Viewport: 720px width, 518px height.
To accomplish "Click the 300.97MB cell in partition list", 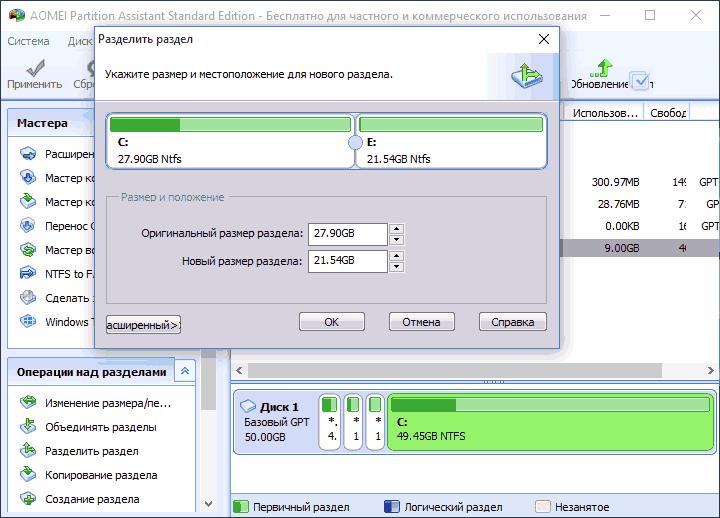I will tap(615, 182).
